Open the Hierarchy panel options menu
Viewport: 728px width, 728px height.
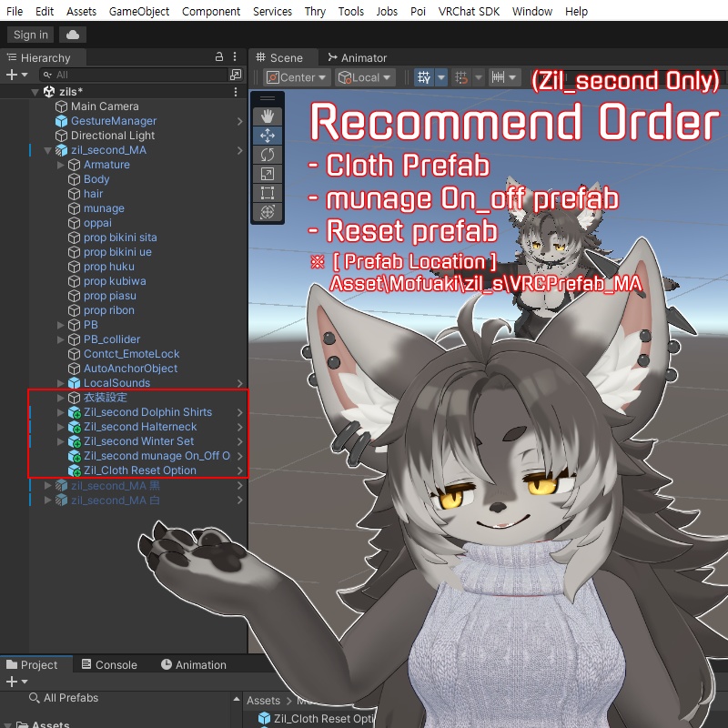[235, 56]
